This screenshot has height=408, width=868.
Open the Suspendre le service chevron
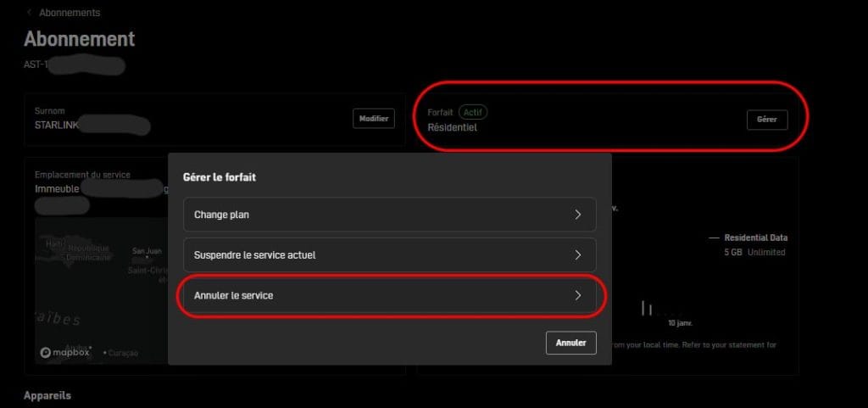click(578, 254)
